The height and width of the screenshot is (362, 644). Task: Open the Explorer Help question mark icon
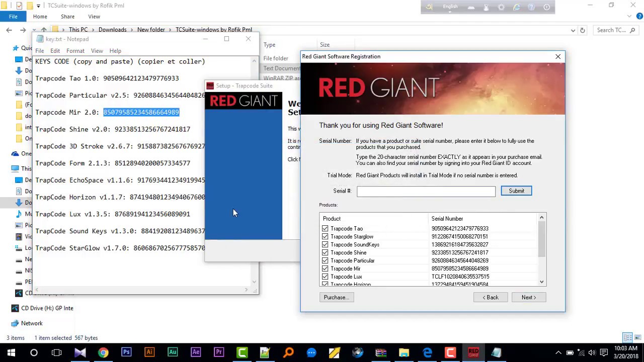pyautogui.click(x=639, y=17)
